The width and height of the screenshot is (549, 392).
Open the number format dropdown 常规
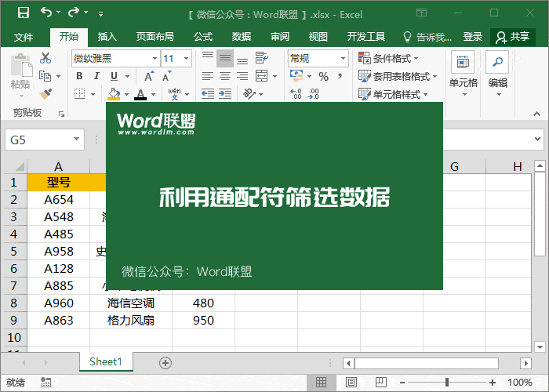point(344,58)
